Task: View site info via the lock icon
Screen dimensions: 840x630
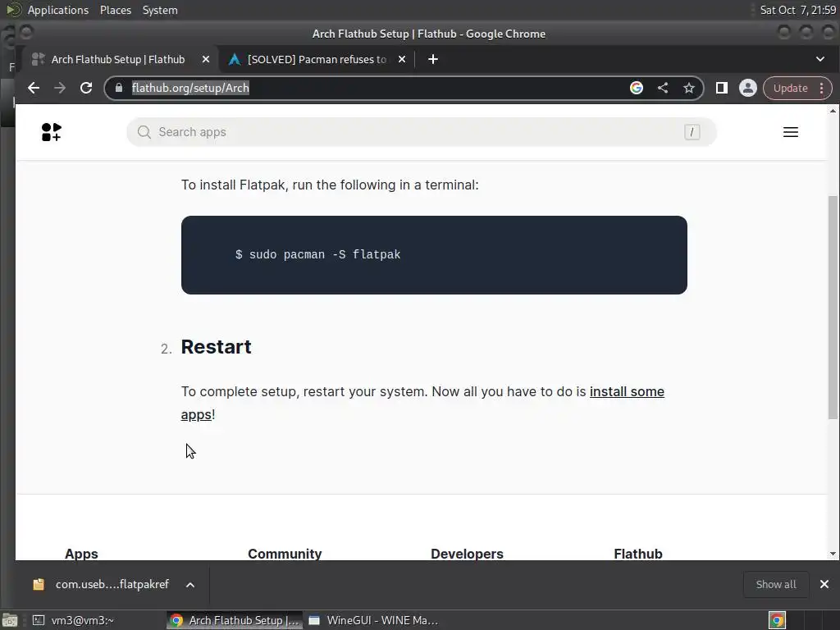Action: click(x=119, y=88)
